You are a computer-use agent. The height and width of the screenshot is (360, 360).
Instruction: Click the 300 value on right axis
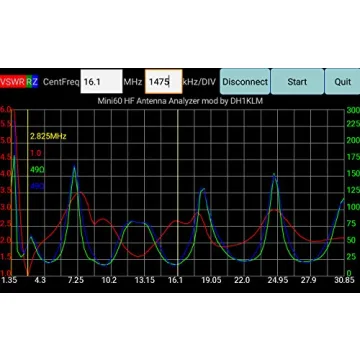pos(353,110)
